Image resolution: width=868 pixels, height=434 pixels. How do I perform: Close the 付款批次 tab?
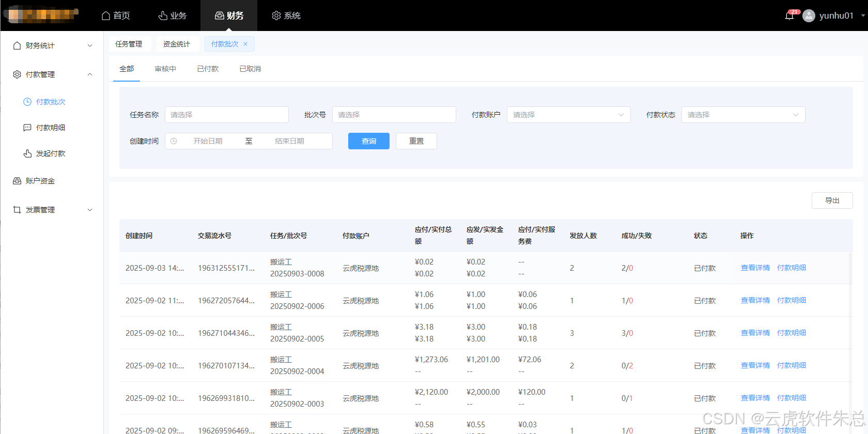click(245, 44)
